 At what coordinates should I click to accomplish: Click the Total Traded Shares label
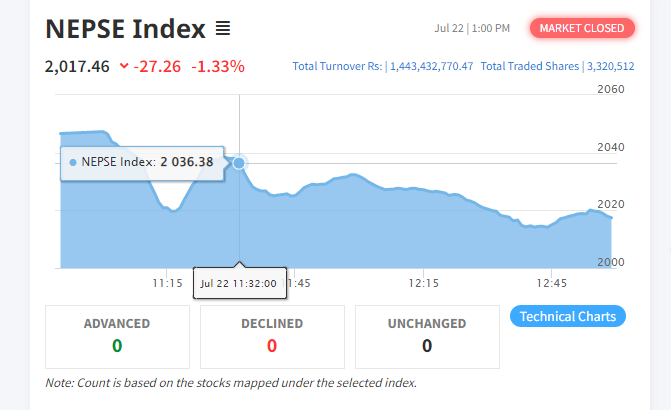[x=529, y=67]
